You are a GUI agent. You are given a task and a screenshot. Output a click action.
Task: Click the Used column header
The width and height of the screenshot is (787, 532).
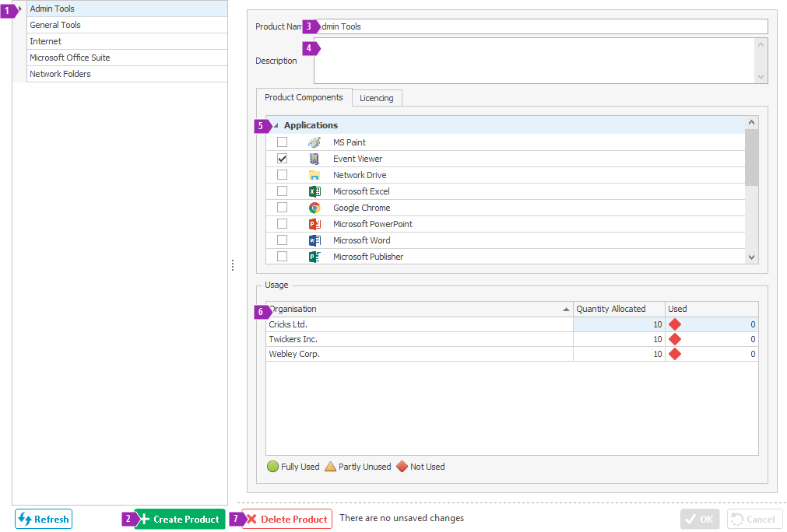(711, 310)
